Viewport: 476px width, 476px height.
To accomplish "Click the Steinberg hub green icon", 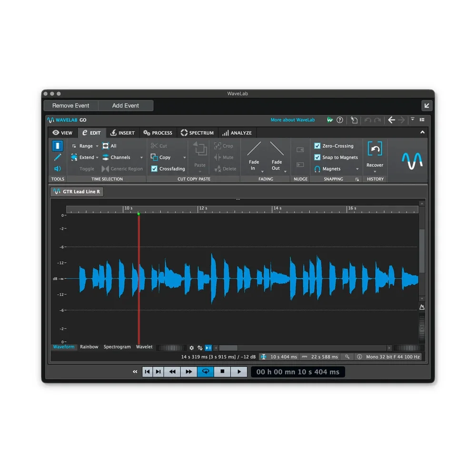I will [x=330, y=120].
